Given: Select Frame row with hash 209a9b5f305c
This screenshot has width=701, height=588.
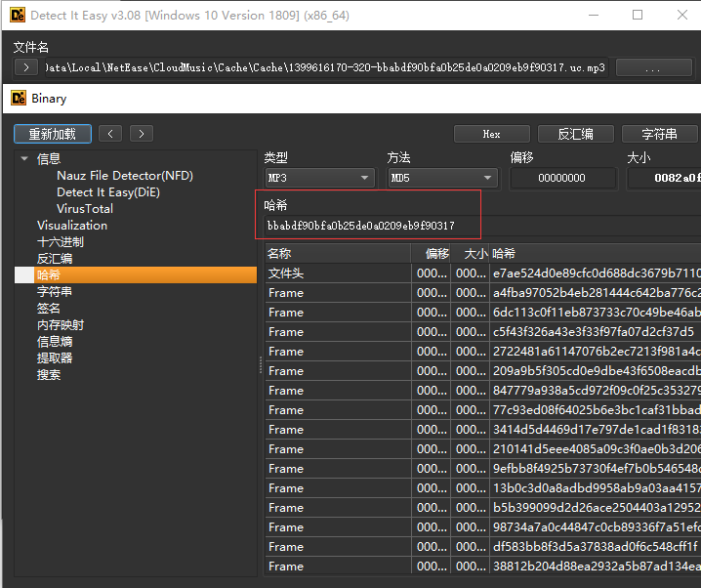Looking at the screenshot, I should 483,371.
